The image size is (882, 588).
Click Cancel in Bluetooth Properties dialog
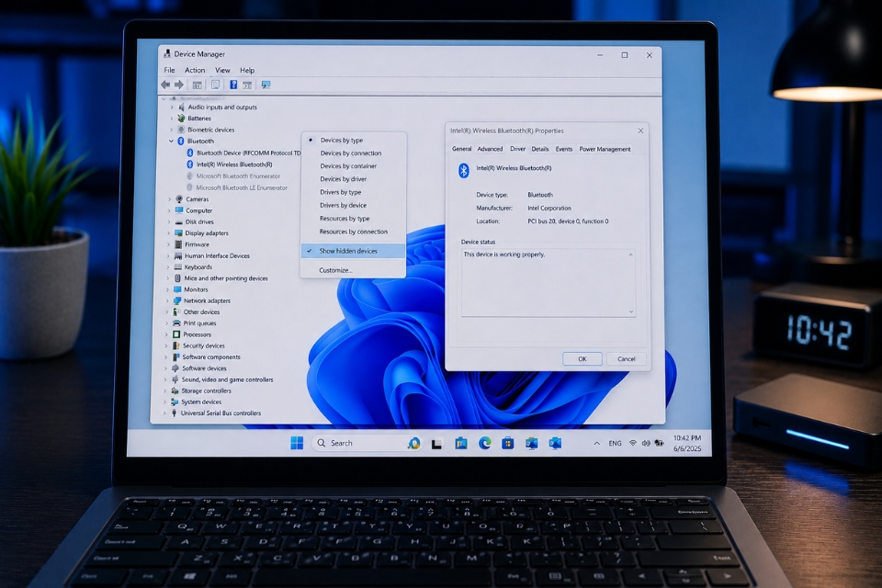[626, 359]
